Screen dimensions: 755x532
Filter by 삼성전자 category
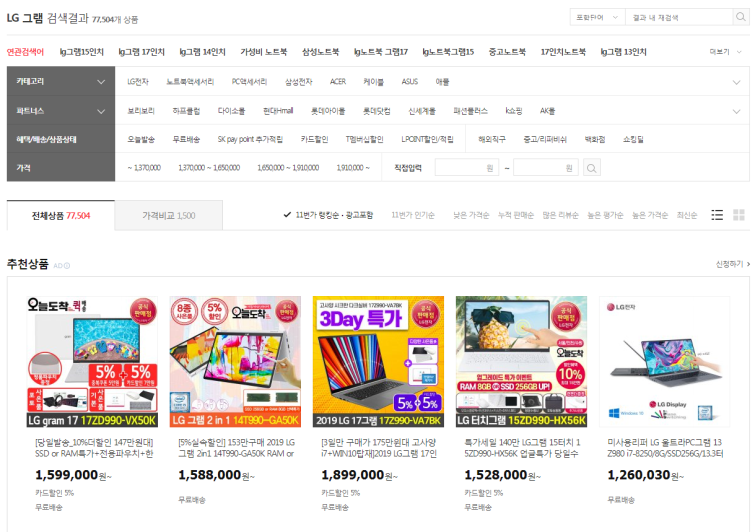[x=299, y=82]
